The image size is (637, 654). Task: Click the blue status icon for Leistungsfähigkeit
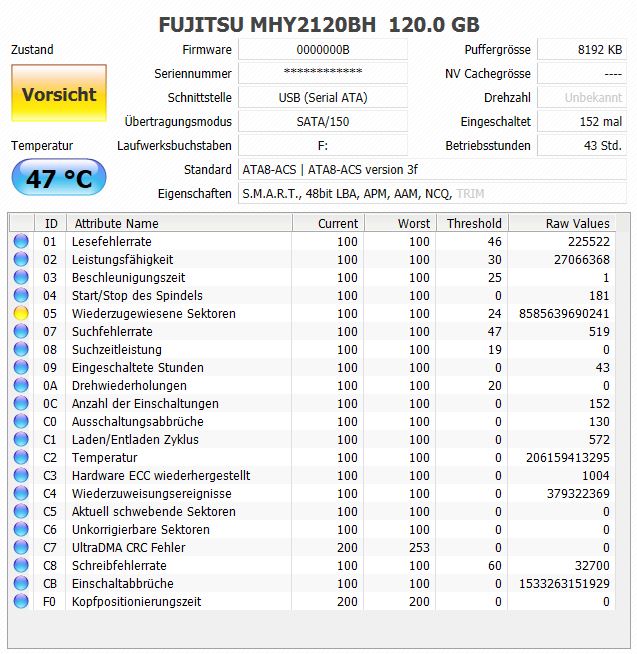point(21,259)
